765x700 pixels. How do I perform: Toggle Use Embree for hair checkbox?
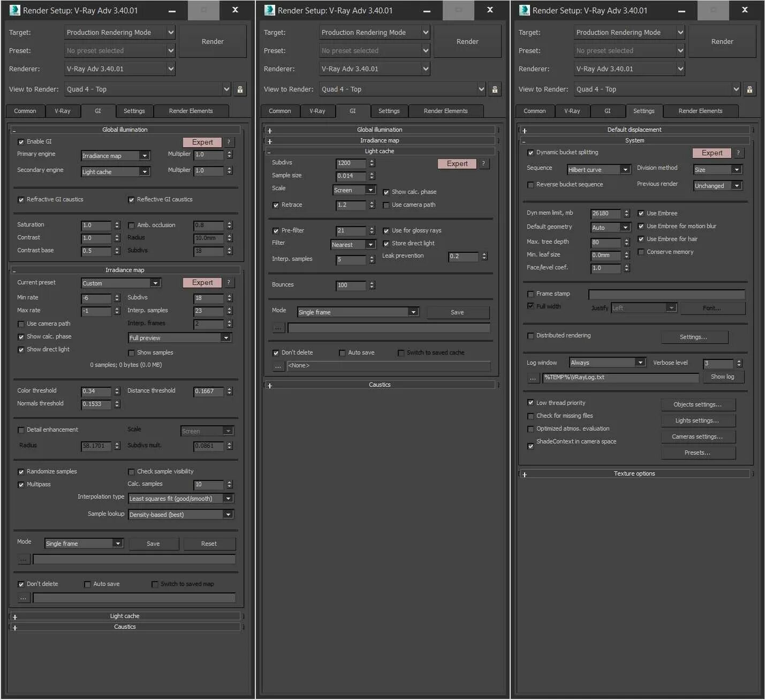coord(641,239)
